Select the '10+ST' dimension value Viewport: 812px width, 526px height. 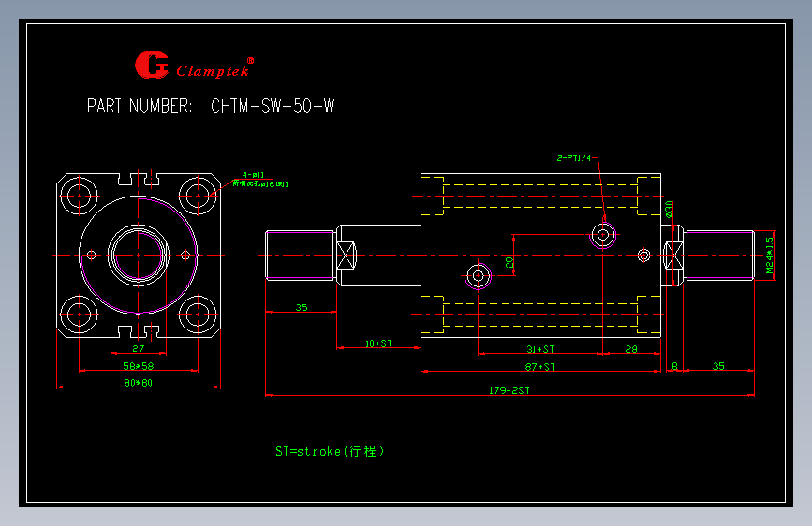[x=378, y=343]
